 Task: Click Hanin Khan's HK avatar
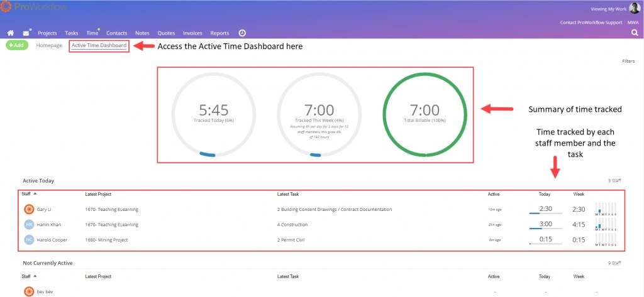[x=29, y=224]
